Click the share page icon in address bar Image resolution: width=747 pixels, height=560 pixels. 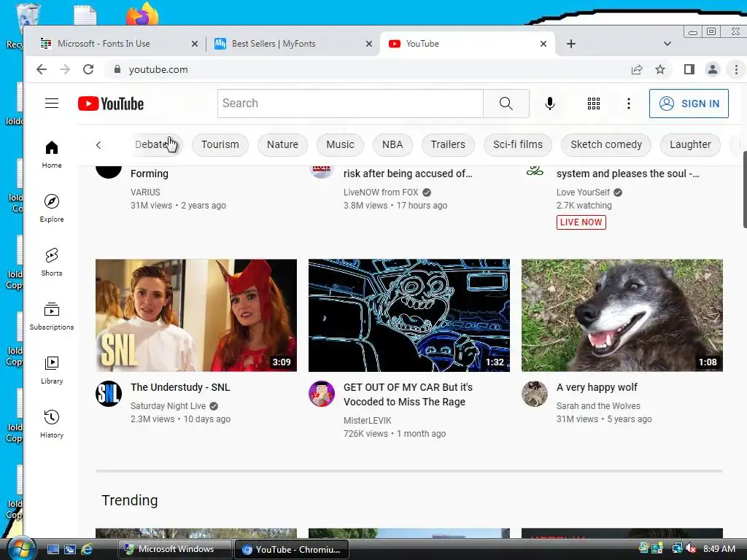click(636, 69)
